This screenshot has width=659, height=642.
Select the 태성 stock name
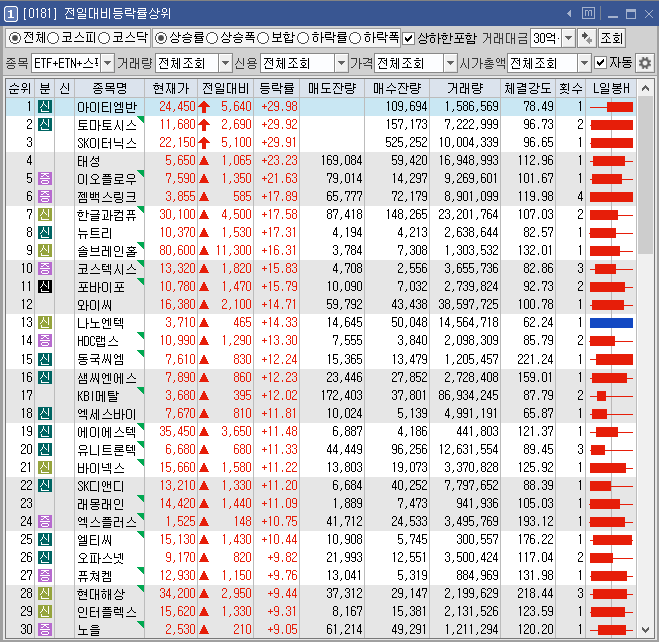point(89,161)
